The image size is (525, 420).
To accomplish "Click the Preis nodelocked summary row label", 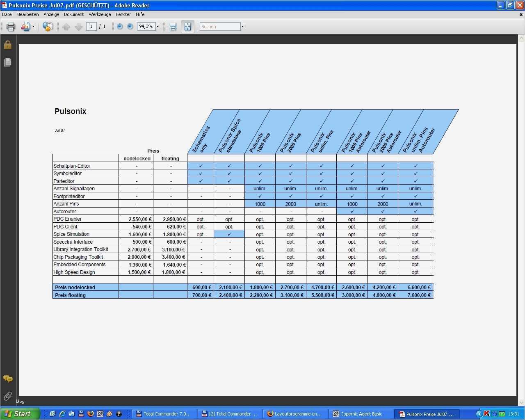I will click(75, 288).
